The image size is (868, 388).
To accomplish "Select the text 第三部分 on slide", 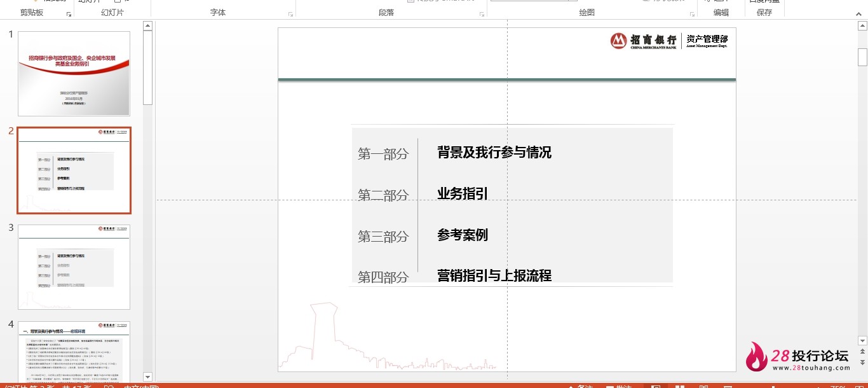I will (383, 237).
